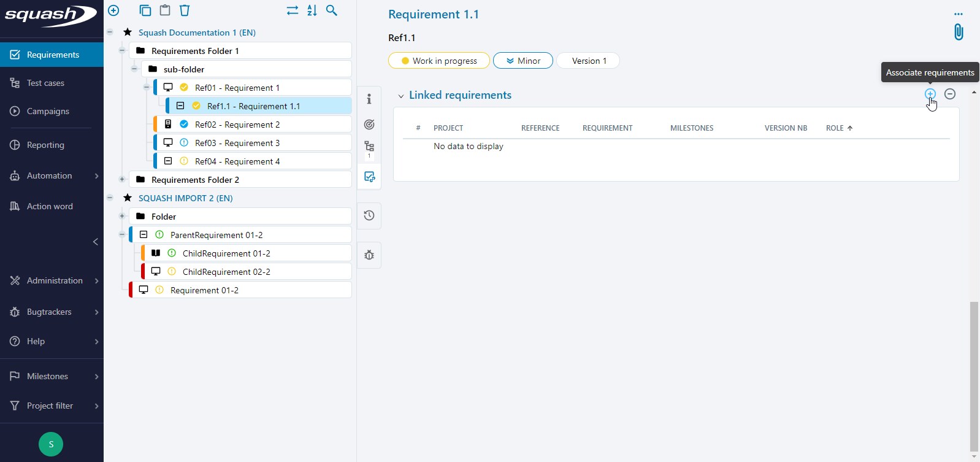The width and height of the screenshot is (980, 462).
Task: Click the Associate requirements plus icon
Action: click(930, 94)
